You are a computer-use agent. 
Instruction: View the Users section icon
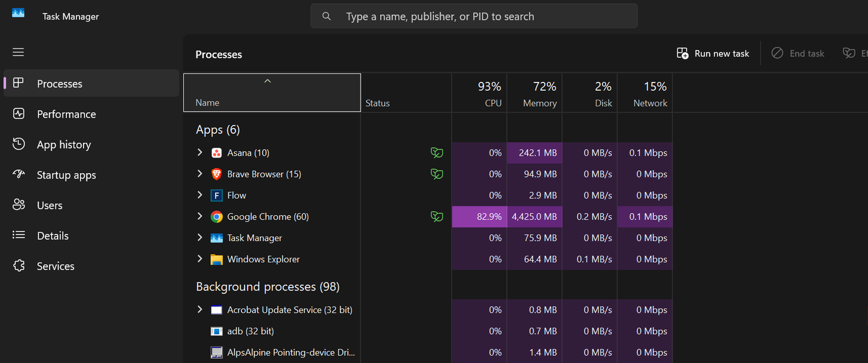click(18, 205)
